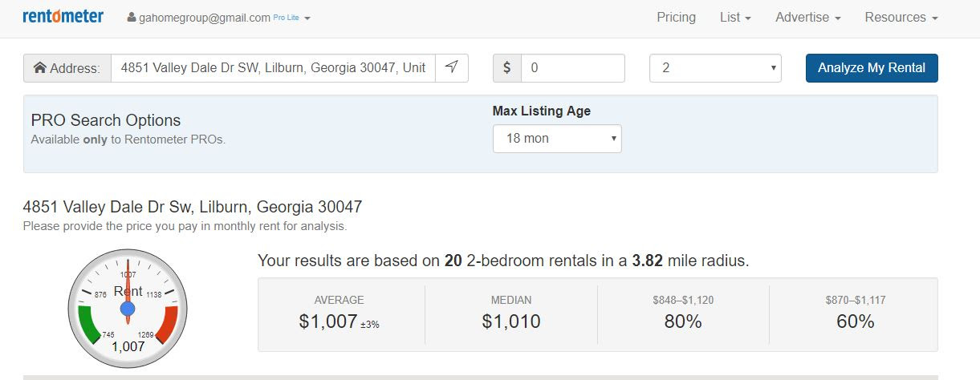Click the monthly rent amount field

572,68
